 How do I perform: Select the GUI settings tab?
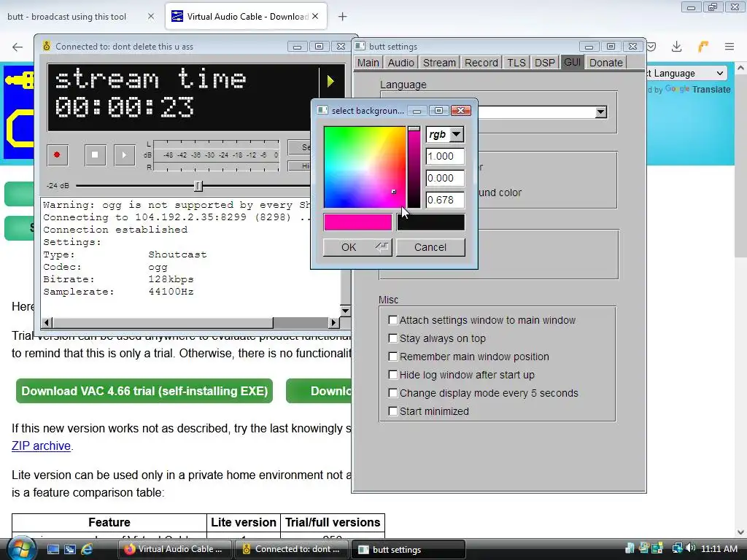tap(572, 63)
